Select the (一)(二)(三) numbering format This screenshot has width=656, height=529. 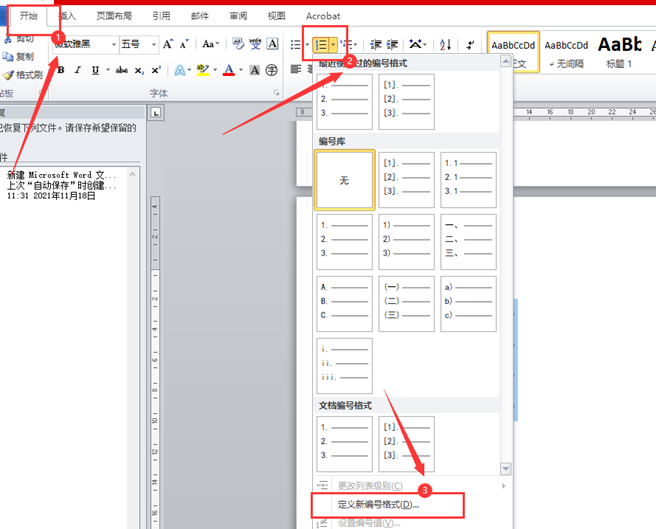point(406,304)
